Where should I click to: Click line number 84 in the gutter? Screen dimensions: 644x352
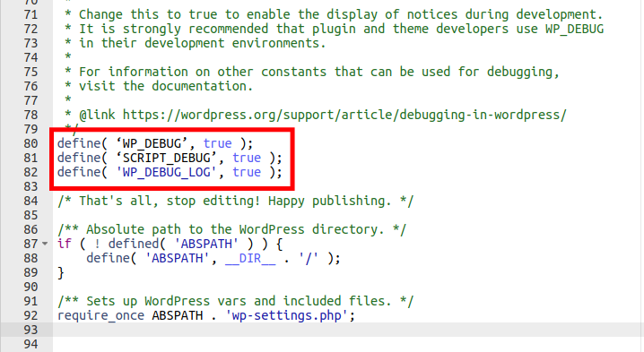30,201
